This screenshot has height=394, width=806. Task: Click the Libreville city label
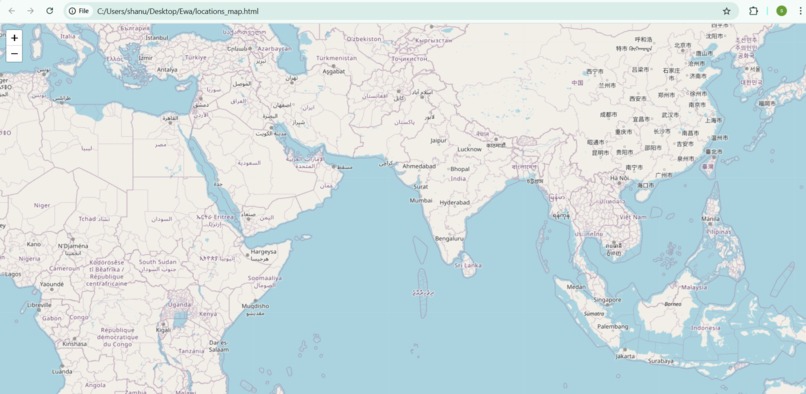pyautogui.click(x=39, y=305)
